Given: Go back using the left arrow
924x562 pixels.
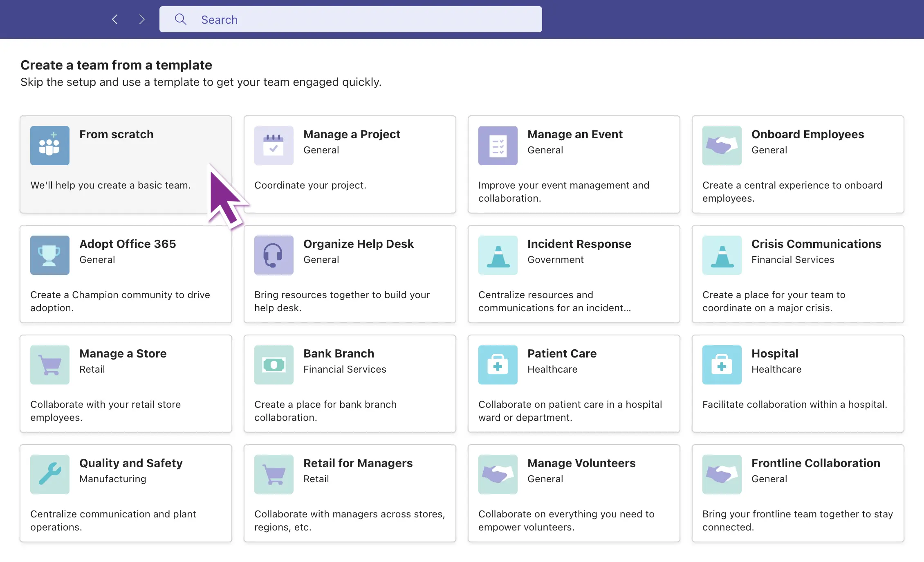Looking at the screenshot, I should click(x=115, y=19).
